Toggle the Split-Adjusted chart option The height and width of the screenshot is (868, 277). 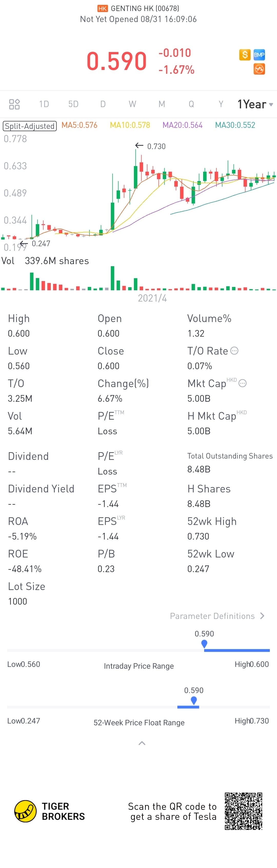30,126
